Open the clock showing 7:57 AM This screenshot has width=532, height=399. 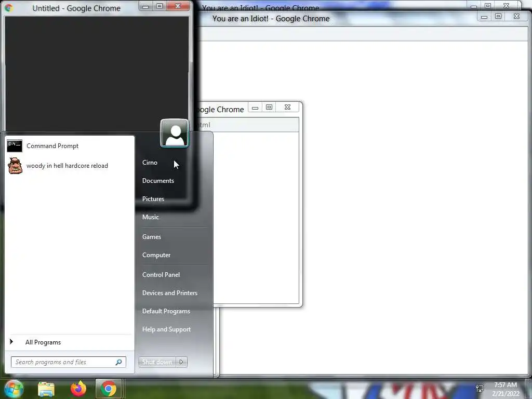pos(506,385)
